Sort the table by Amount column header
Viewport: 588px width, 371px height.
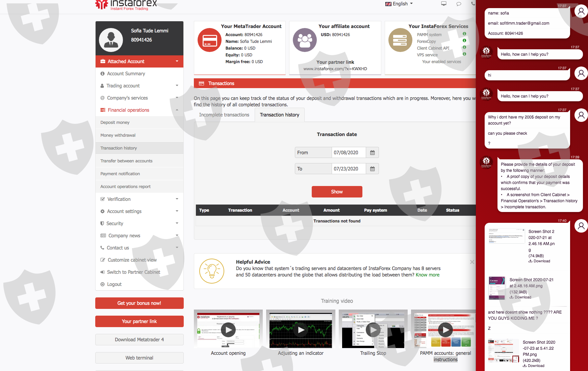pos(332,210)
